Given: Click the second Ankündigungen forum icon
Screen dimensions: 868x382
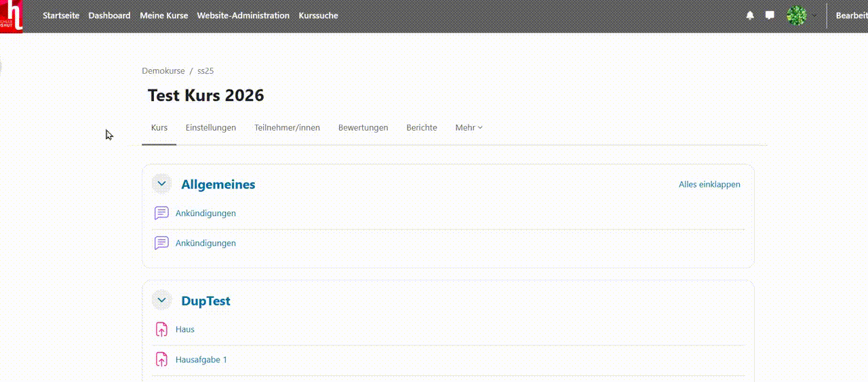Looking at the screenshot, I should coord(161,243).
